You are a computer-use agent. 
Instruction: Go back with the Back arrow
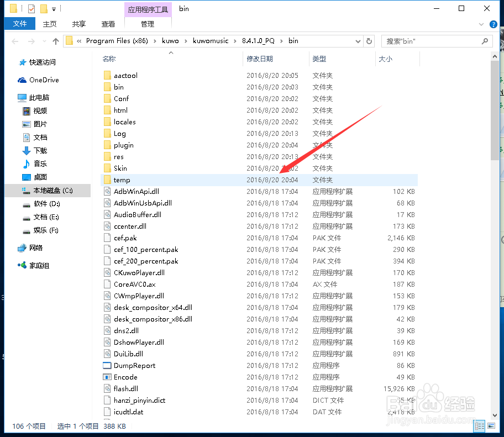pos(15,41)
